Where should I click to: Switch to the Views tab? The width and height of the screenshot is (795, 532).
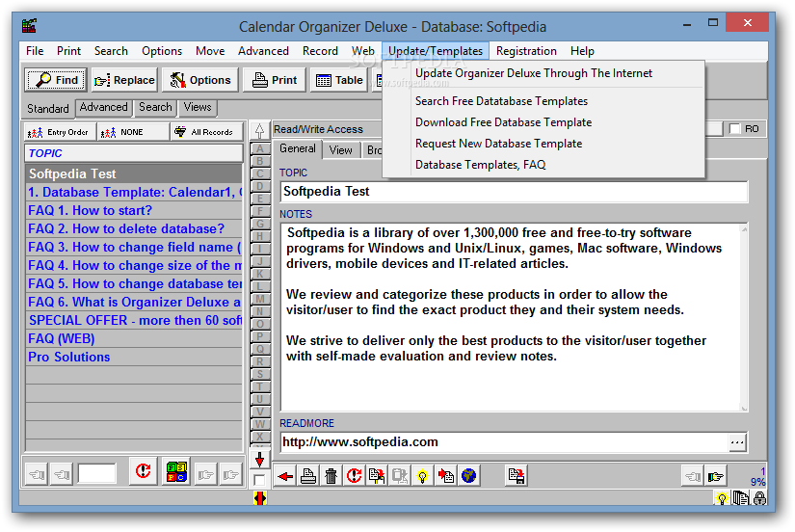198,108
